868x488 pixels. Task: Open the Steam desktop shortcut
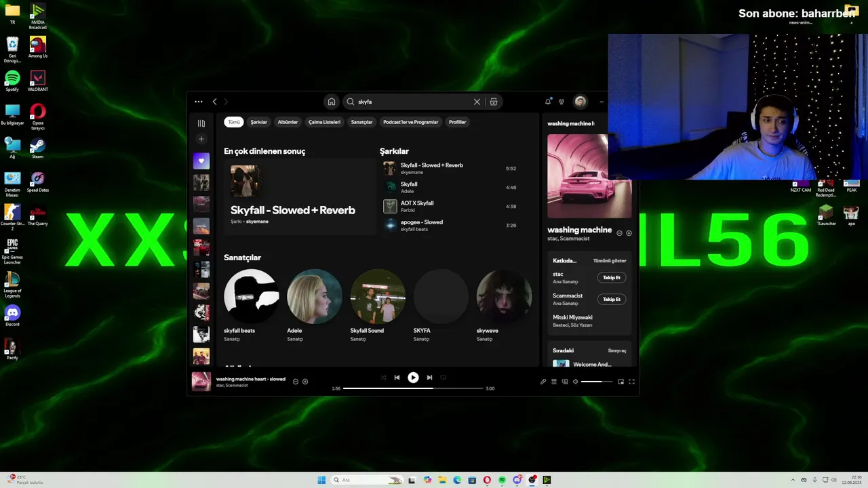(x=38, y=148)
